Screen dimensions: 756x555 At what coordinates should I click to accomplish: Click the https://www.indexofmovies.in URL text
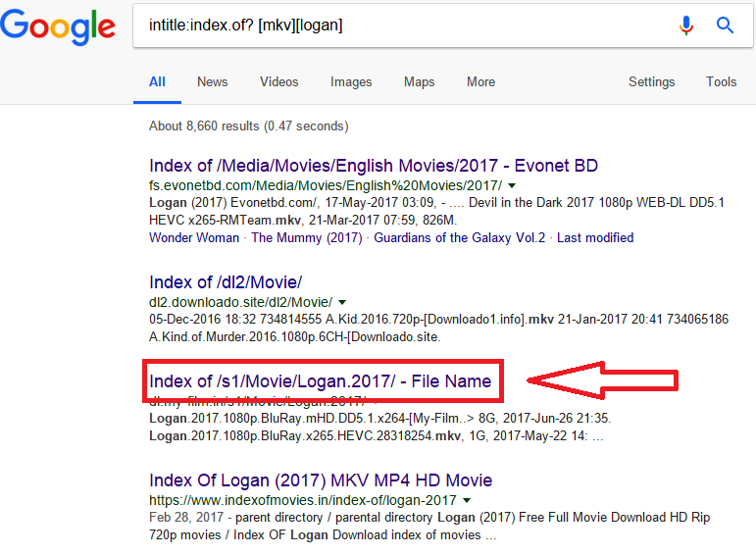click(303, 500)
